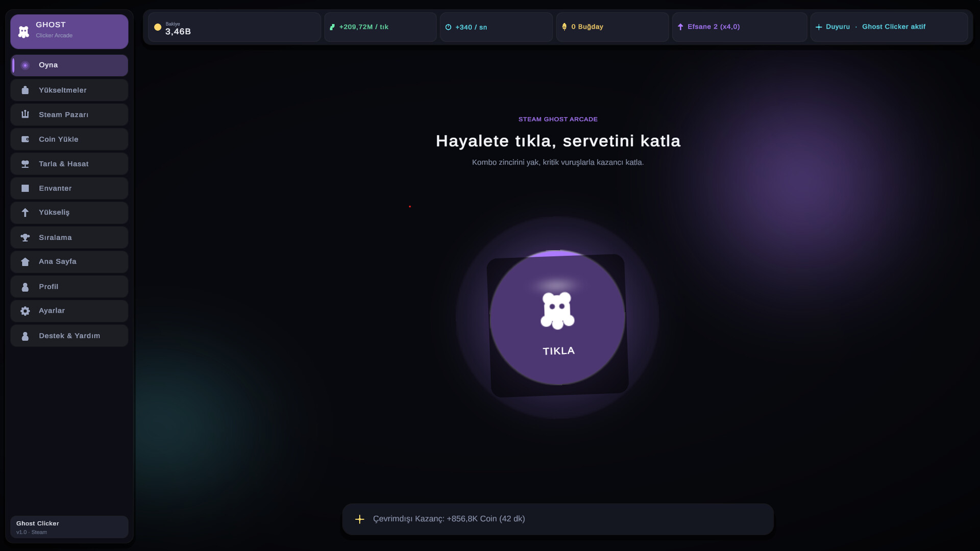Click the arrow icon beside Efsane 2

680,27
